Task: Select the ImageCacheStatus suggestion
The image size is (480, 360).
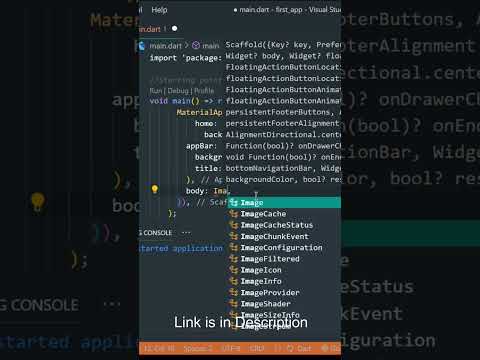Action: (x=284, y=225)
